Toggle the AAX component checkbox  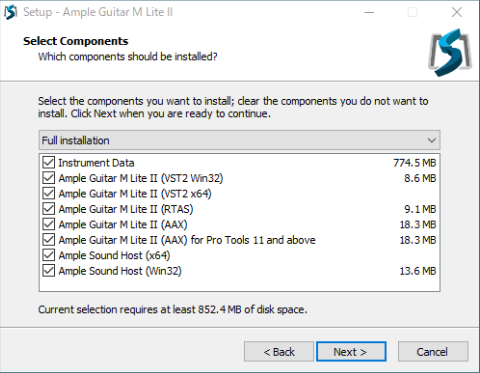pyautogui.click(x=49, y=224)
